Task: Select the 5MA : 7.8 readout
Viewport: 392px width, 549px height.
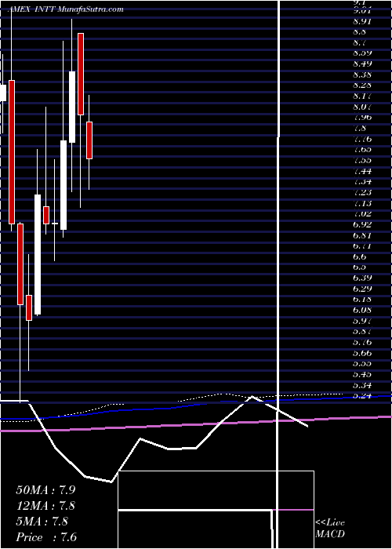Action: 42,522
